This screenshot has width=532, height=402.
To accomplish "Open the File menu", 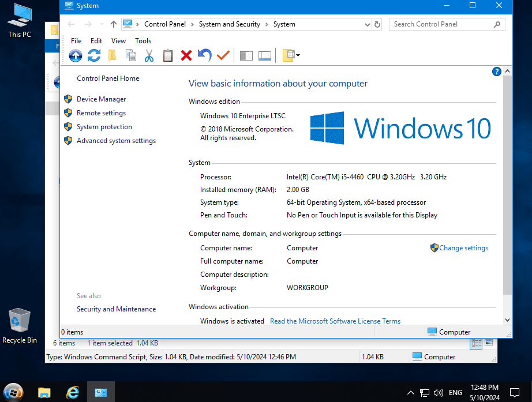I will [x=76, y=41].
